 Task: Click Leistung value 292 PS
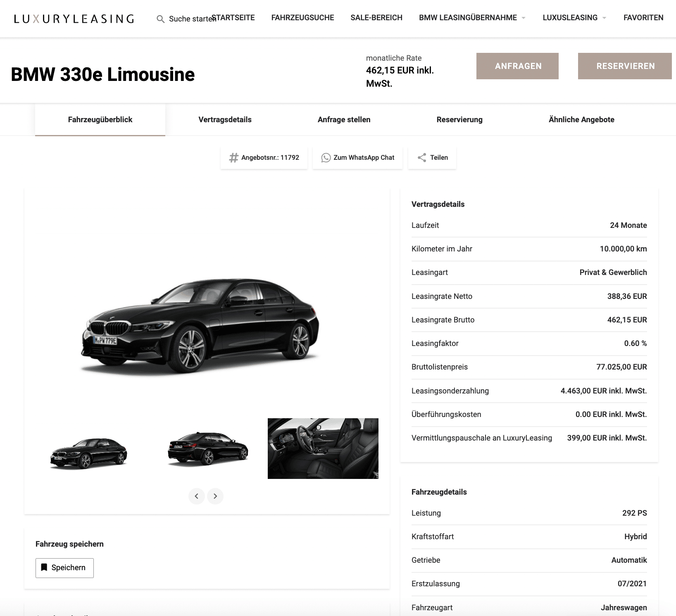[x=635, y=513]
